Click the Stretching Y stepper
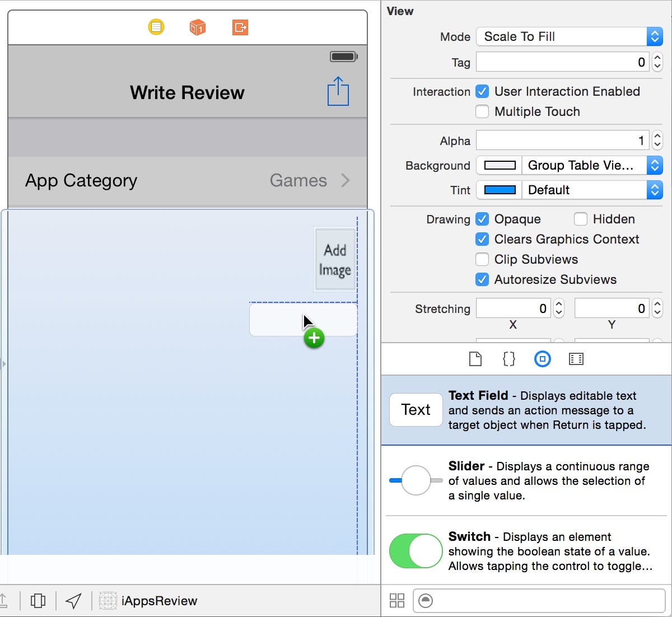Image resolution: width=672 pixels, height=617 pixels. (x=657, y=308)
